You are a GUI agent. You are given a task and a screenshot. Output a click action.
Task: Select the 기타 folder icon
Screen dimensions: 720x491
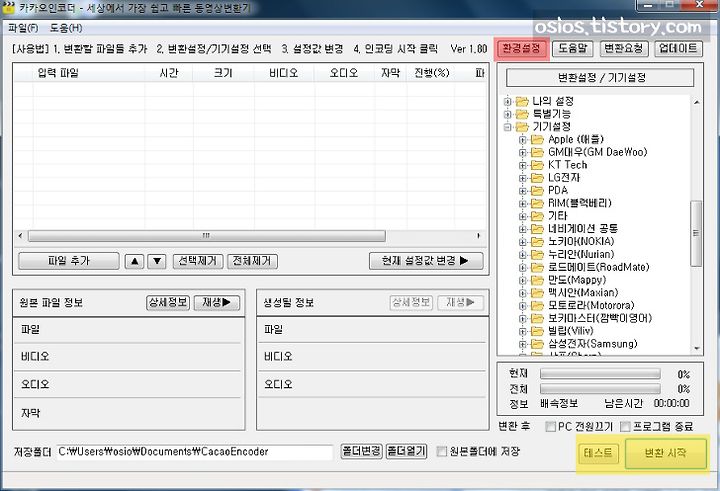537,216
